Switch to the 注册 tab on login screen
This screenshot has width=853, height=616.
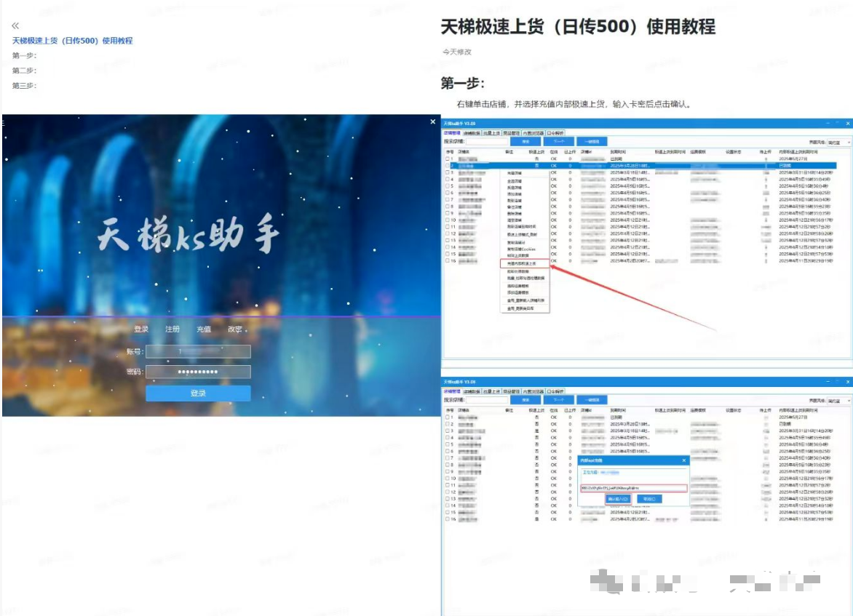tap(172, 329)
